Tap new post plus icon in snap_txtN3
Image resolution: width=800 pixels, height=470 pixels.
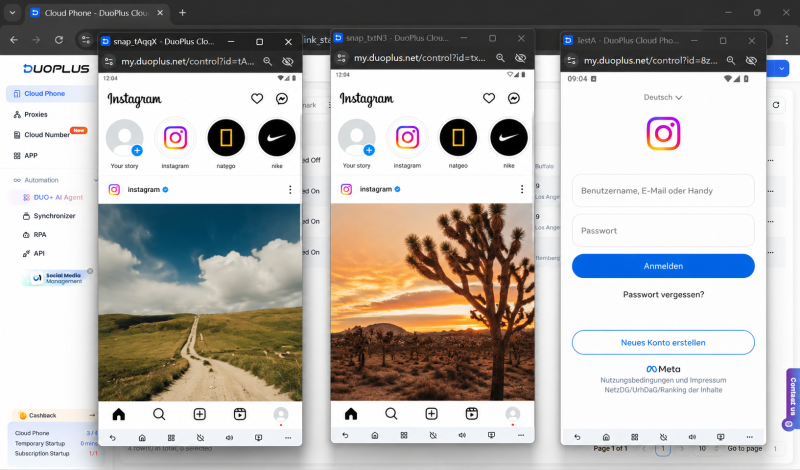coord(432,413)
